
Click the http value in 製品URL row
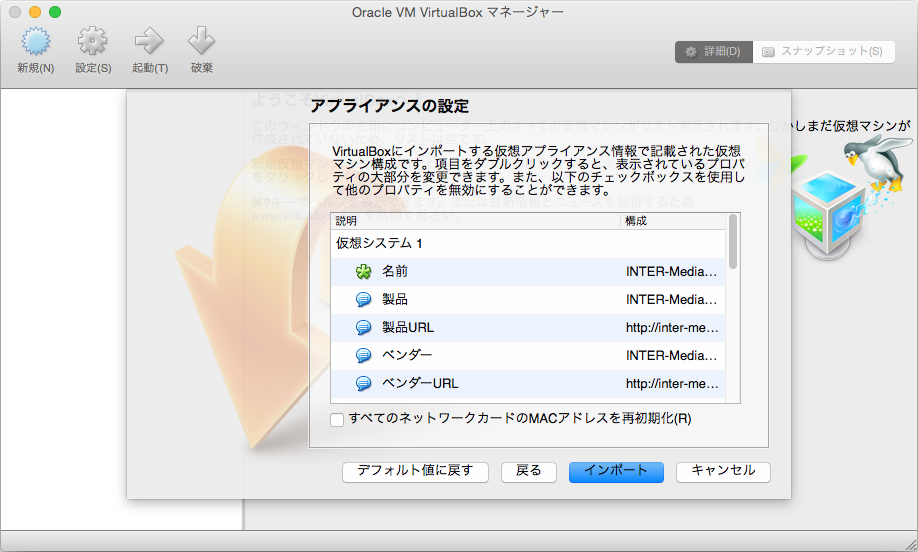point(672,328)
